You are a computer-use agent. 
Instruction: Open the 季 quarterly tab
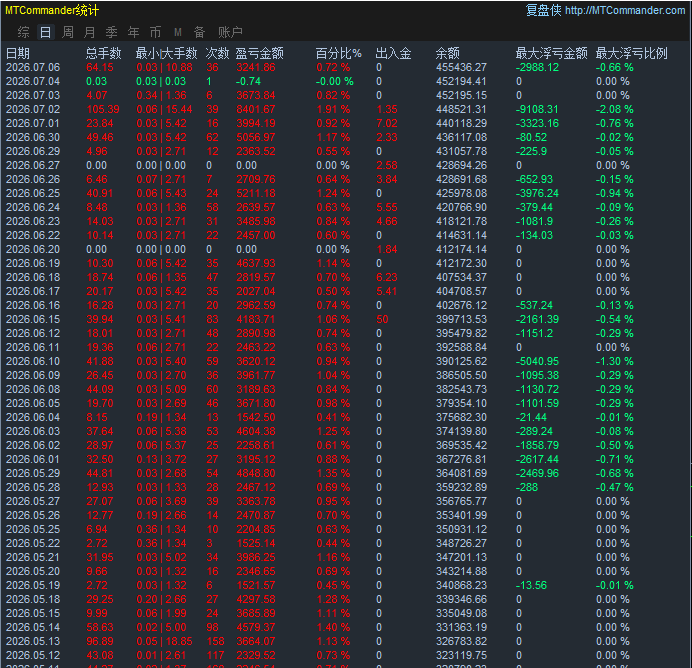(x=111, y=32)
